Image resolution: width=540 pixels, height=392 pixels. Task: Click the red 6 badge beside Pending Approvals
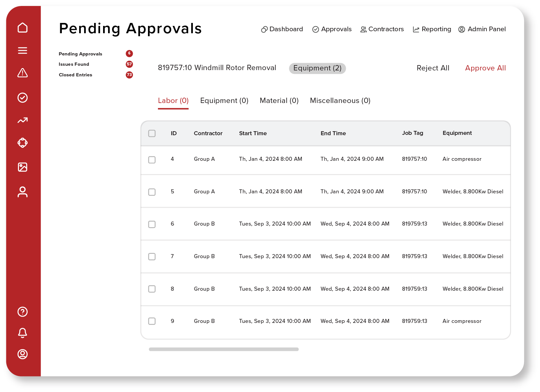[x=129, y=53]
